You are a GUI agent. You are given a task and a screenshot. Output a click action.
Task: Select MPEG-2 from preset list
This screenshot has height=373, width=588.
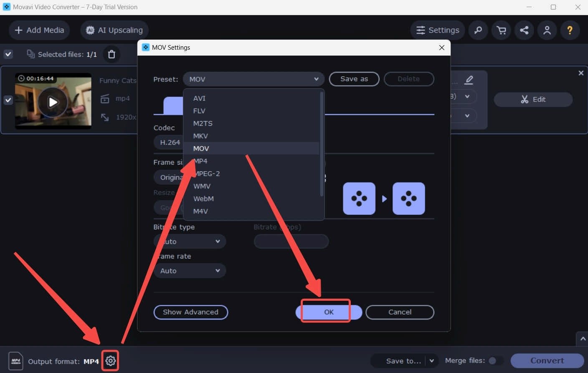pos(251,173)
